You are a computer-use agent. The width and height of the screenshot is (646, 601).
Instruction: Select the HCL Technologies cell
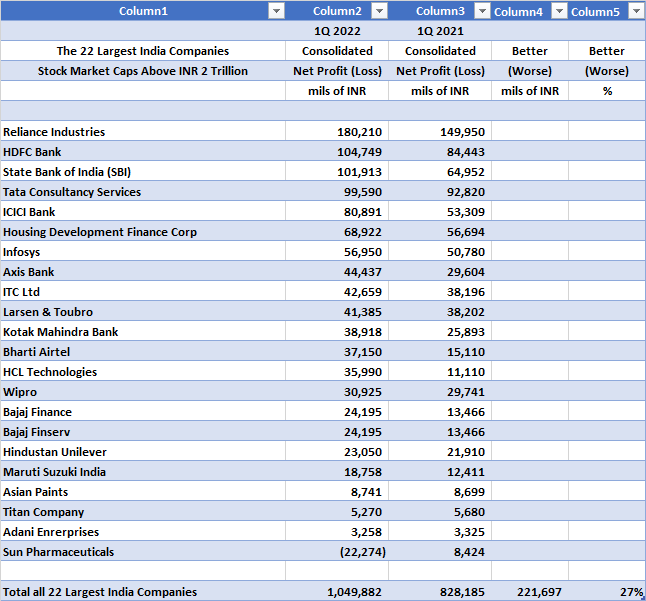point(143,372)
